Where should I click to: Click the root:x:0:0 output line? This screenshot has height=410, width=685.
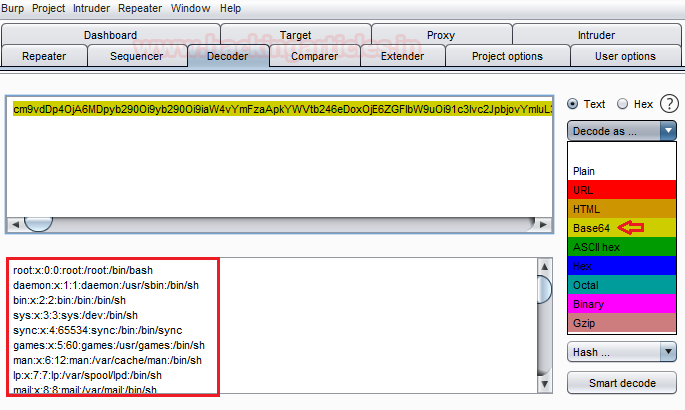83,270
